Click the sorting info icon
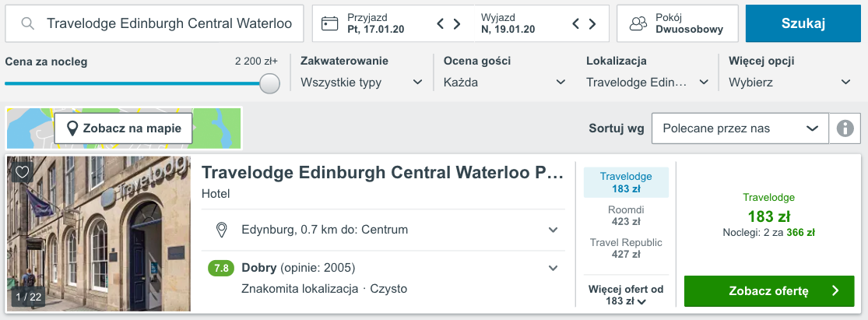The width and height of the screenshot is (868, 320). [845, 128]
